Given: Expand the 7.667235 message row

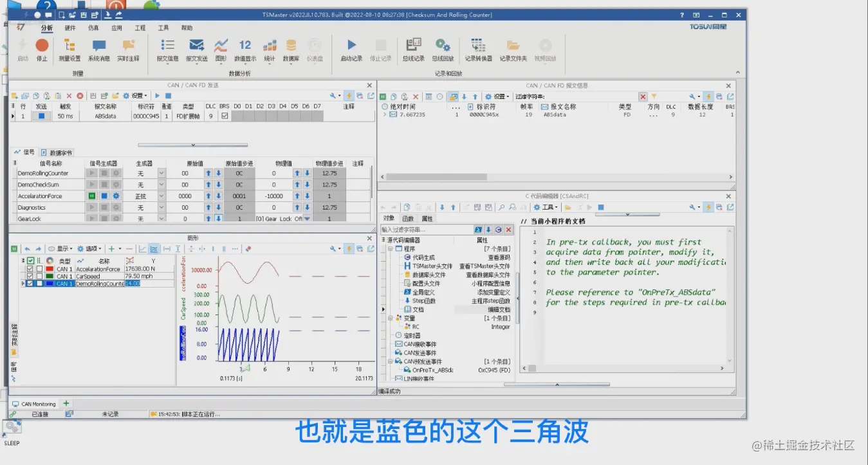Looking at the screenshot, I should 385,114.
